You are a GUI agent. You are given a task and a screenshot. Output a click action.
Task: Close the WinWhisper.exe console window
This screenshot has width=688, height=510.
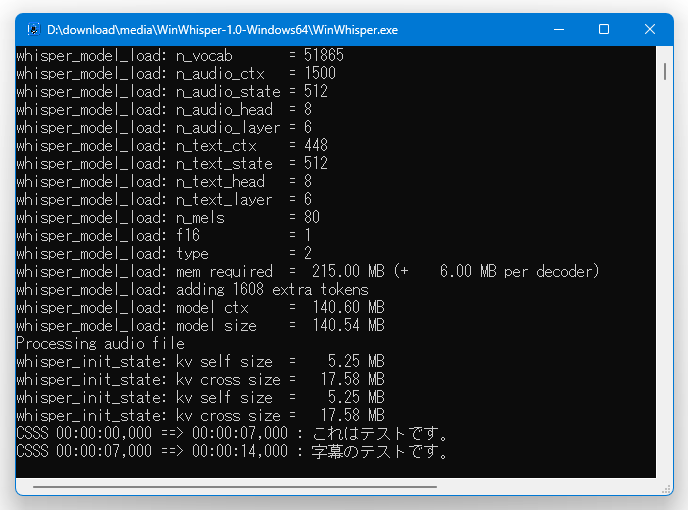point(649,29)
